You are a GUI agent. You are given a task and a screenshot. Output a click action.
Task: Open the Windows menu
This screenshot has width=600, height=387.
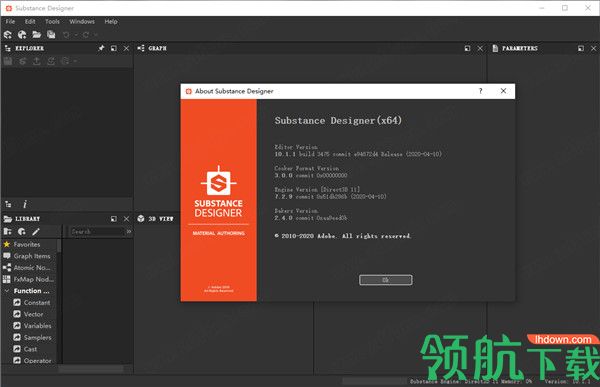tap(82, 21)
